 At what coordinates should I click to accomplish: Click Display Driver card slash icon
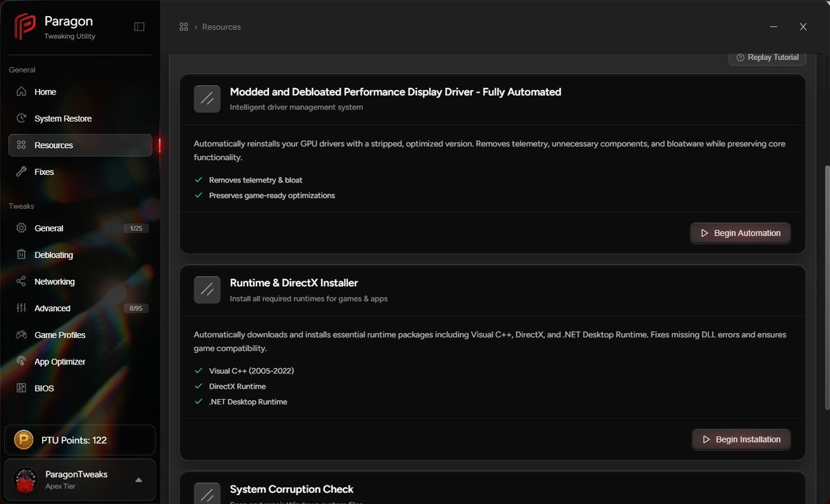tap(207, 99)
